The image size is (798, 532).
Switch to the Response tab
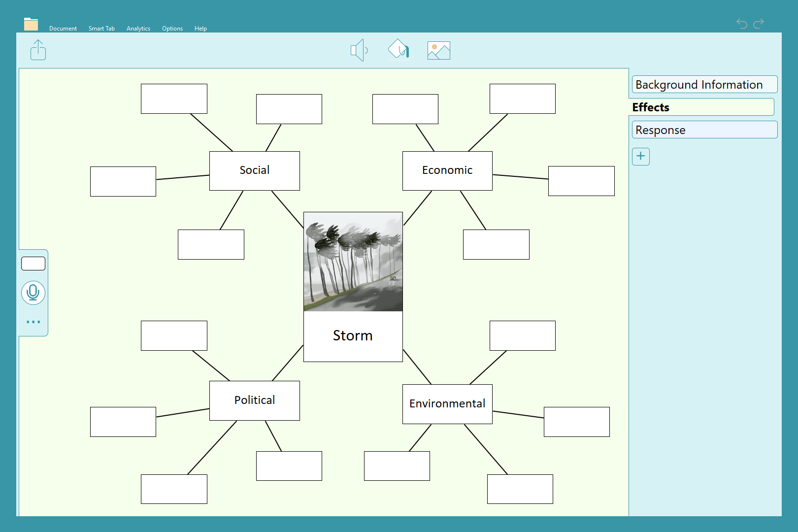point(704,130)
